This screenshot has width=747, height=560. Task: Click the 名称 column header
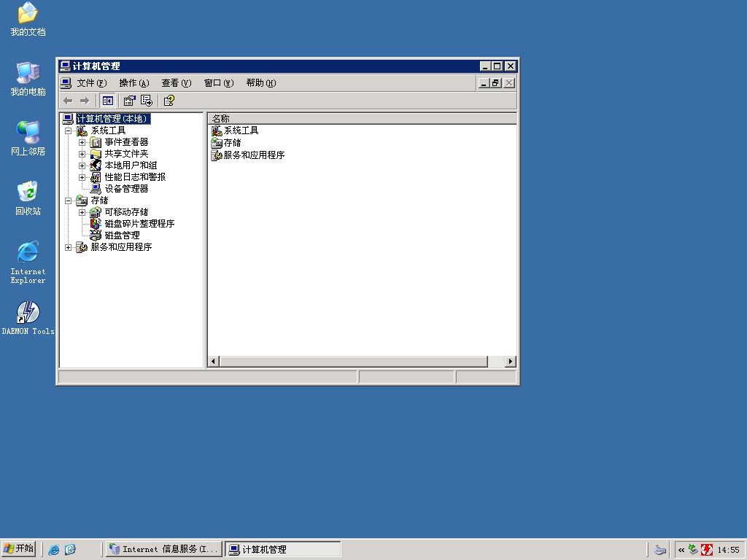pos(362,119)
